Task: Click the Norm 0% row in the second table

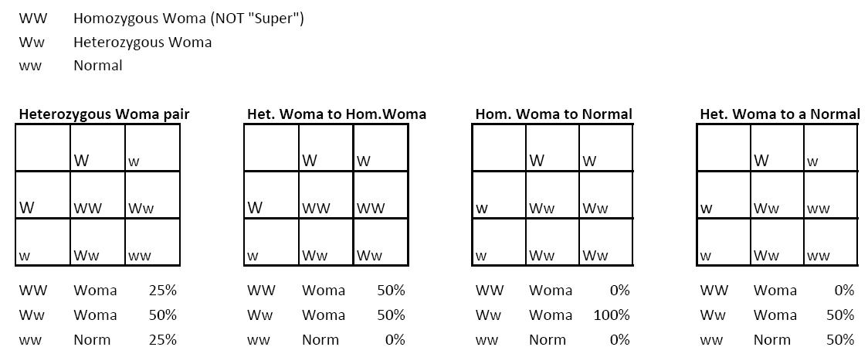Action: (x=326, y=339)
